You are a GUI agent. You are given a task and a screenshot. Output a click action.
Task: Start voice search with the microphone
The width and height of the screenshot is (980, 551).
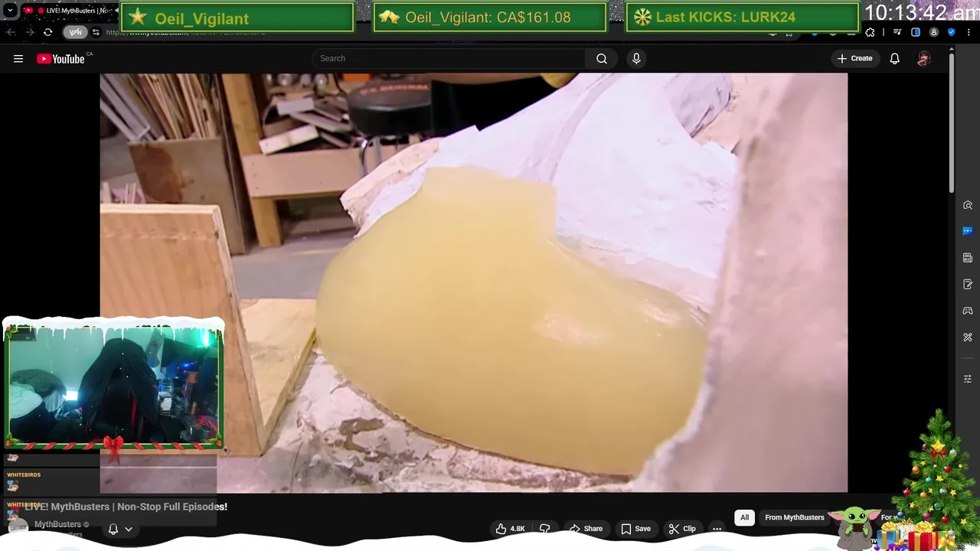coord(636,58)
